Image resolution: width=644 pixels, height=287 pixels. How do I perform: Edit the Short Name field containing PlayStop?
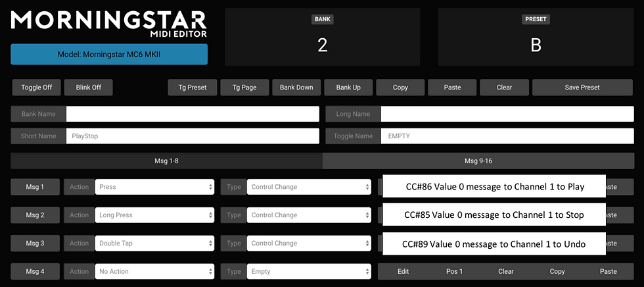(193, 136)
